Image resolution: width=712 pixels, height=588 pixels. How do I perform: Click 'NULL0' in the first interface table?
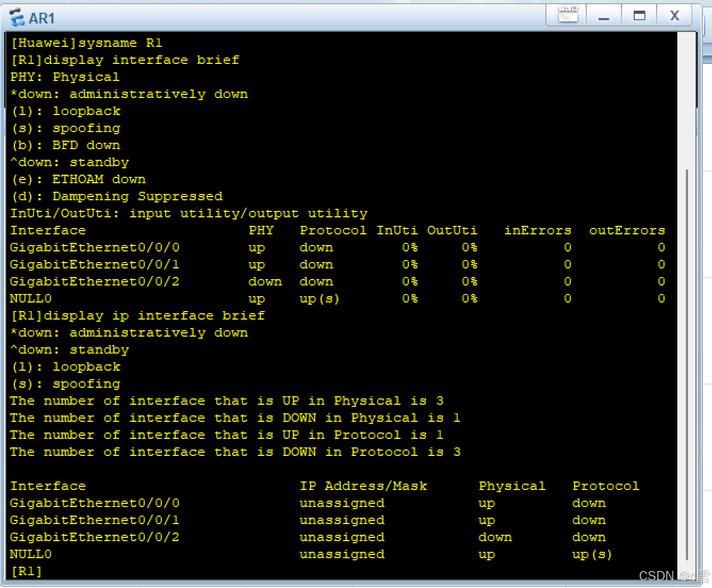(31, 299)
